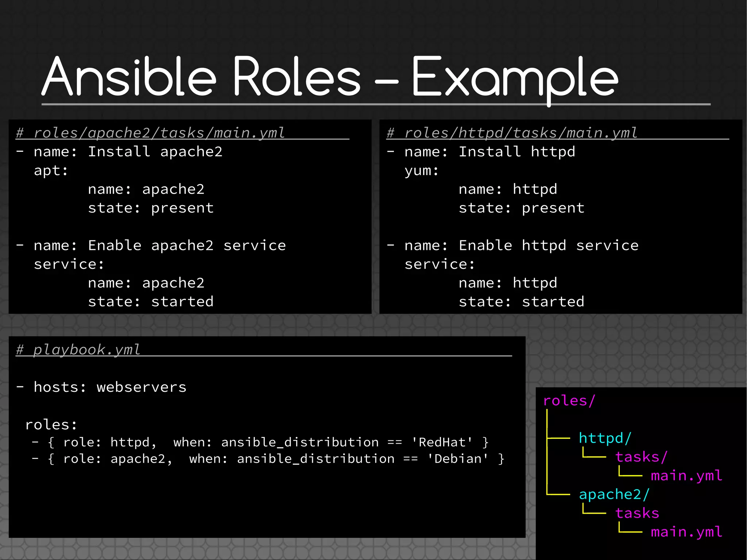The image size is (747, 560).
Task: Click the roles/apache2/tasks/main.yml header comment
Action: pos(150,133)
